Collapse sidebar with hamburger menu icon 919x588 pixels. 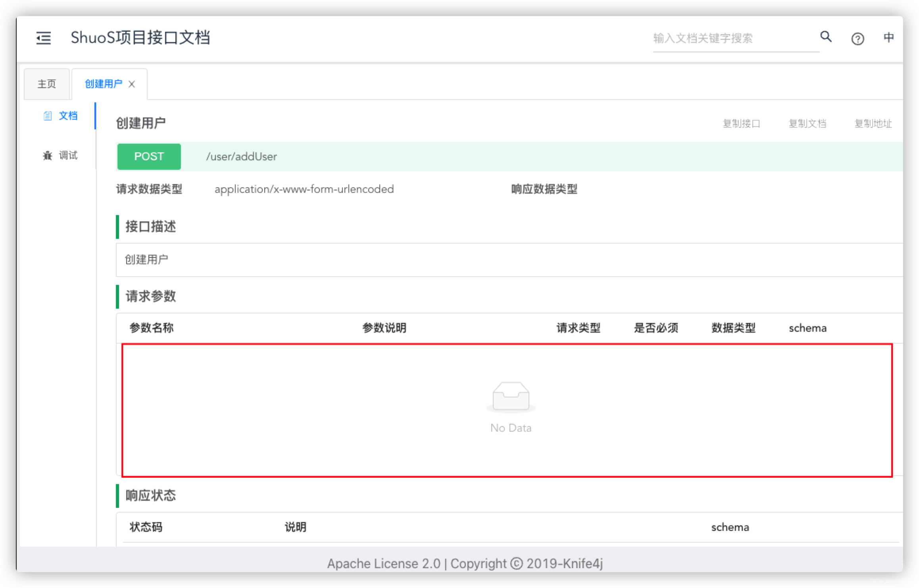44,38
